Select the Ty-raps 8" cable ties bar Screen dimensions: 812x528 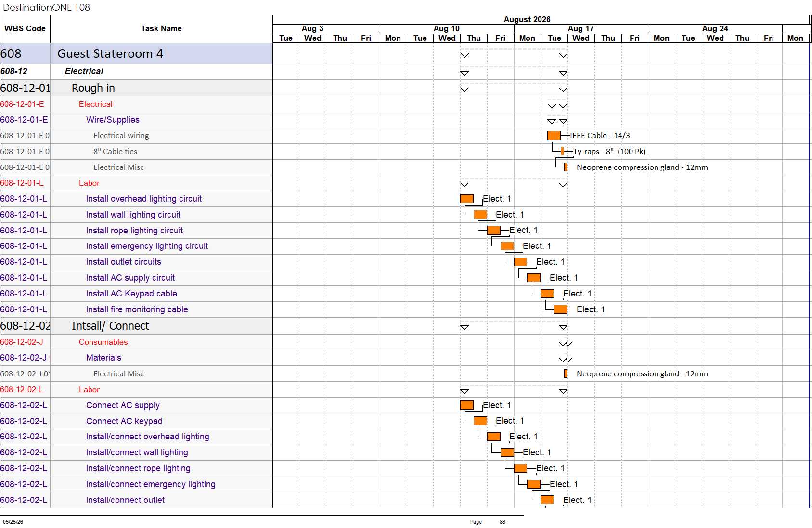[x=562, y=152]
